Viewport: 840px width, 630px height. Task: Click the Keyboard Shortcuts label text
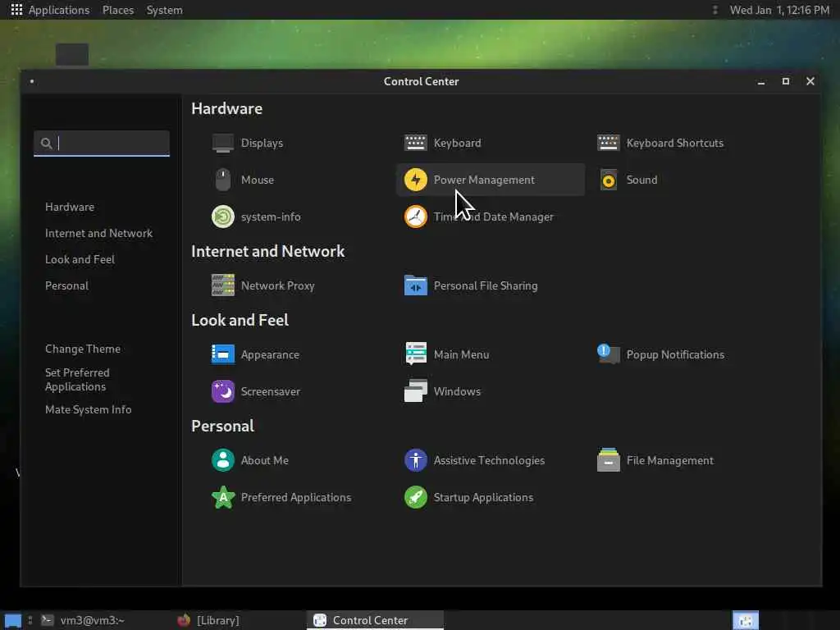click(675, 143)
